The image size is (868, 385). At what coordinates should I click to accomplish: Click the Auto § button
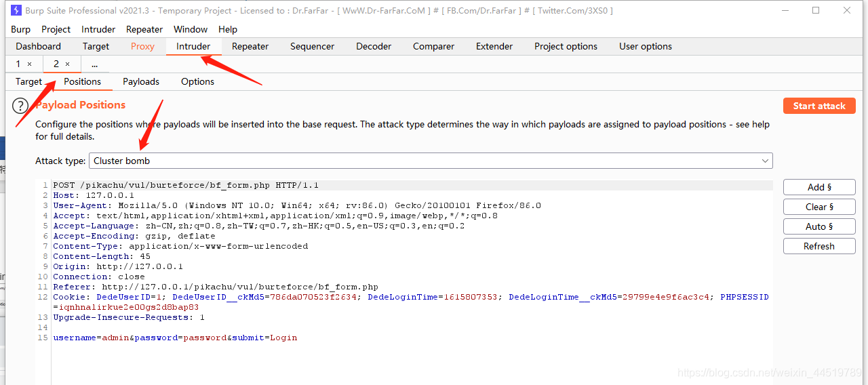(819, 226)
